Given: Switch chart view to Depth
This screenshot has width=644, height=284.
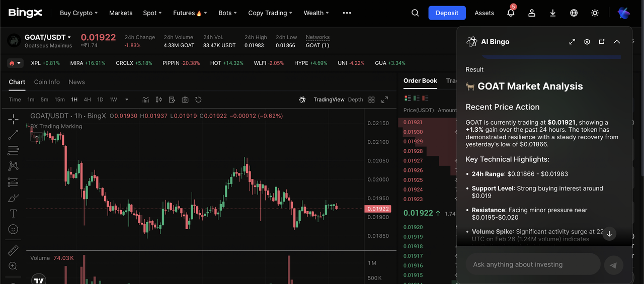Looking at the screenshot, I should pos(355,100).
